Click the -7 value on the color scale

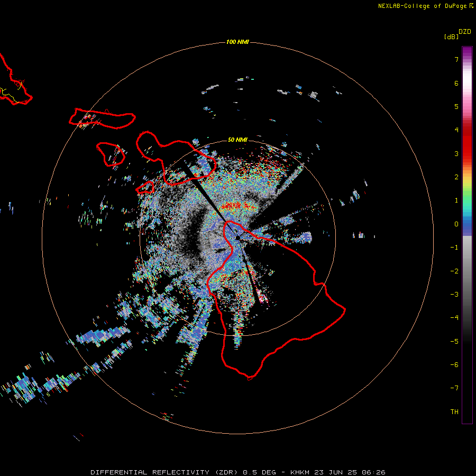454,388
